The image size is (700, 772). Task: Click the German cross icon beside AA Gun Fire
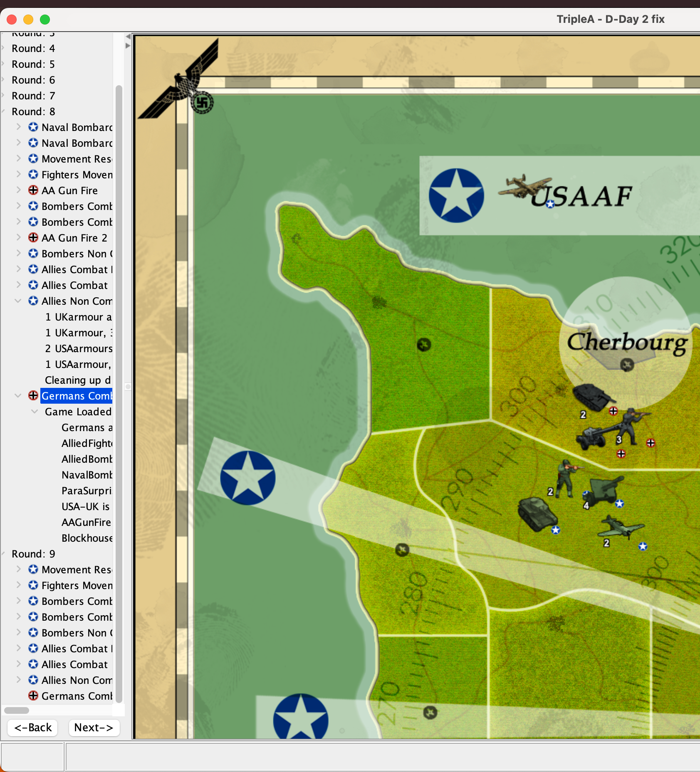(33, 190)
